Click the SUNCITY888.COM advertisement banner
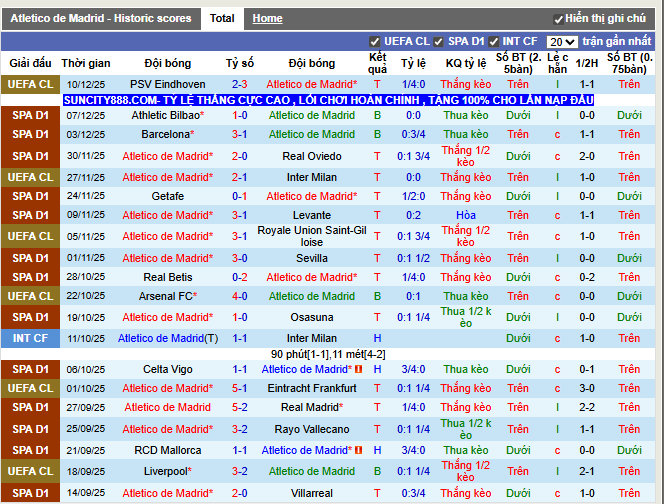664x504 pixels. [328, 100]
